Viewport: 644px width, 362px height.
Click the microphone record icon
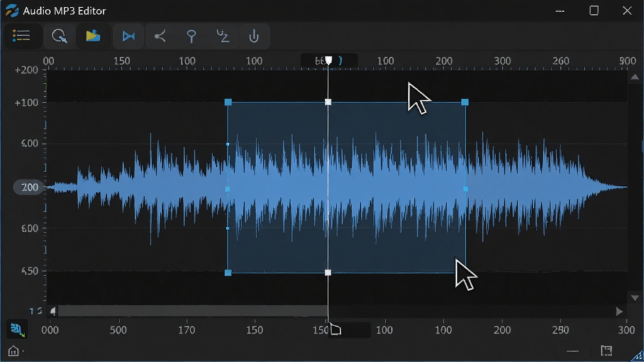(x=254, y=36)
